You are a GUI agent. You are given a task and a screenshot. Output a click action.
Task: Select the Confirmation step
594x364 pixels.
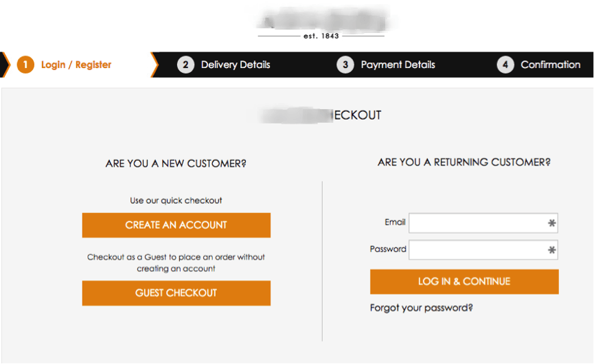[x=550, y=65]
